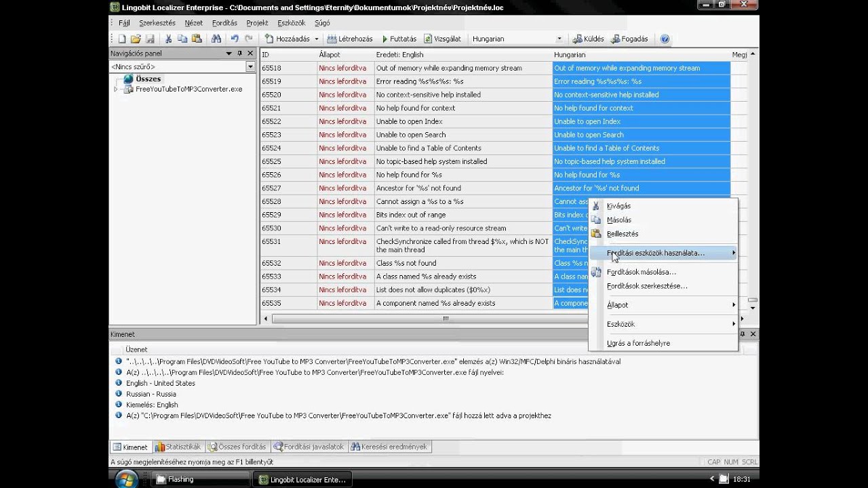Open the Hozzáadás dropdown arrow
The width and height of the screenshot is (868, 488).
[317, 39]
